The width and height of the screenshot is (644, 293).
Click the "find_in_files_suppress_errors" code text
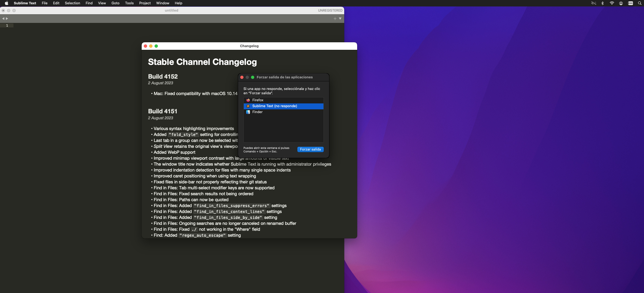(231, 206)
